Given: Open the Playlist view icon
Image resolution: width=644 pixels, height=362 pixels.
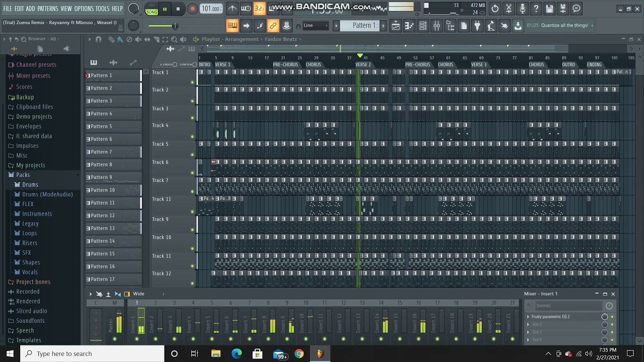Looking at the screenshot, I should (x=396, y=26).
